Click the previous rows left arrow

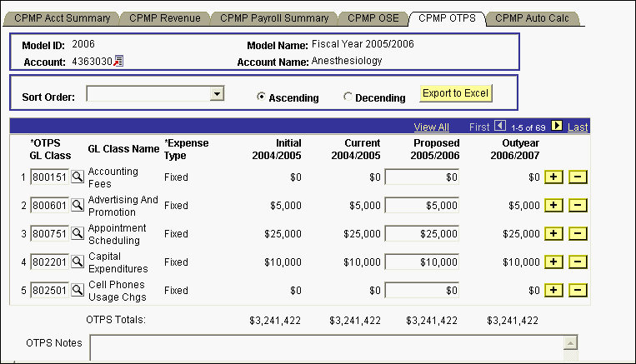(499, 127)
